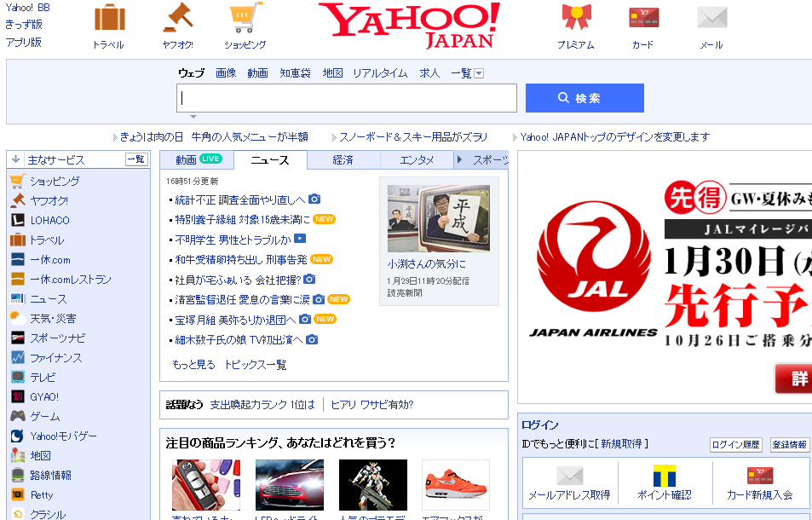Click the スポーツナビ icon in sidebar
Screen dimensions: 812x520
(x=18, y=338)
